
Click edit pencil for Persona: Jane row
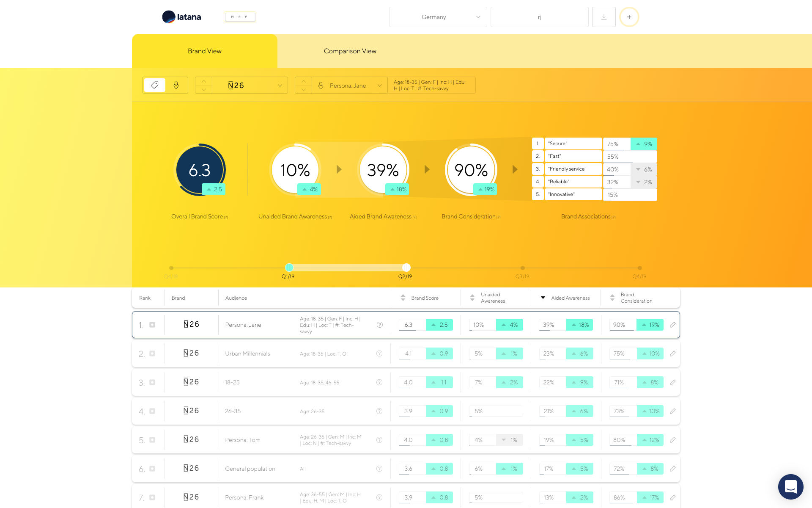(x=672, y=325)
